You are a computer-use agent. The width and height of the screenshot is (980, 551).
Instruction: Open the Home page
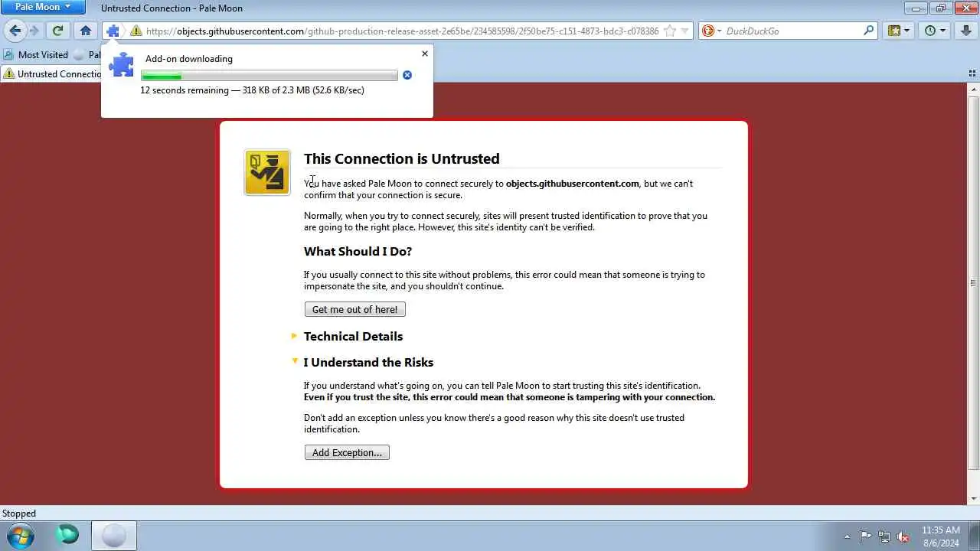[86, 31]
